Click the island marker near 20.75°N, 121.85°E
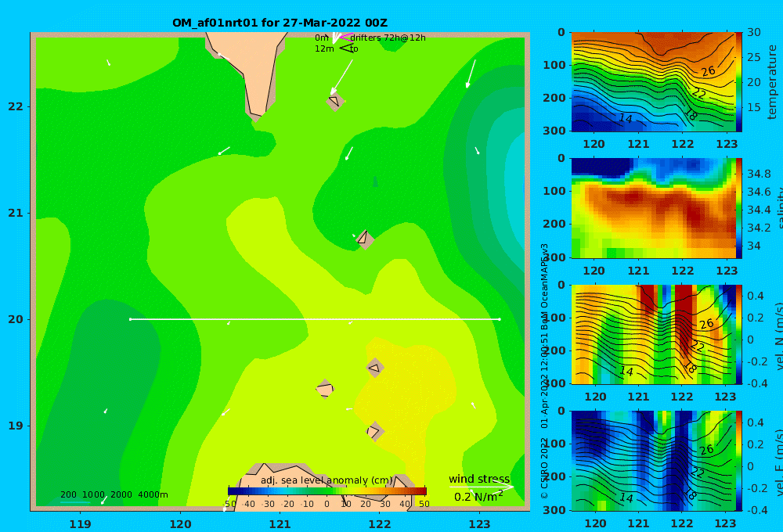The width and height of the screenshot is (783, 532). click(365, 239)
